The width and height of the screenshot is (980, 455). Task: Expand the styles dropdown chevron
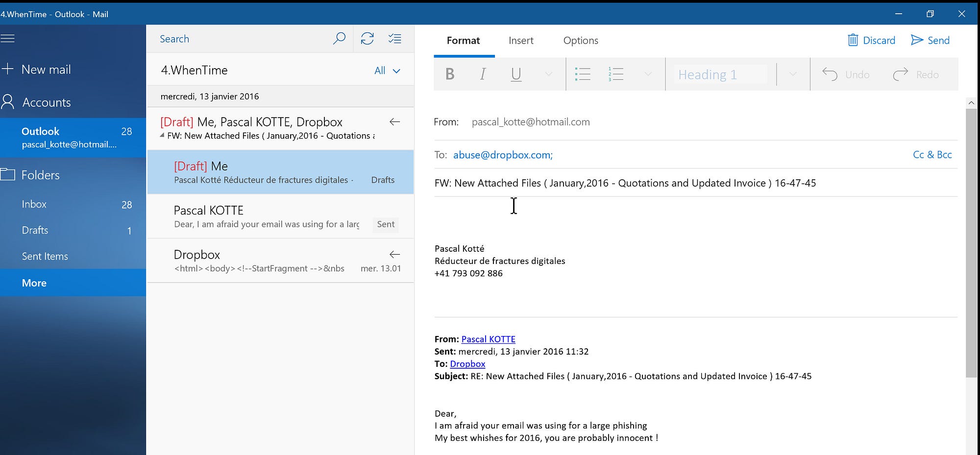793,74
